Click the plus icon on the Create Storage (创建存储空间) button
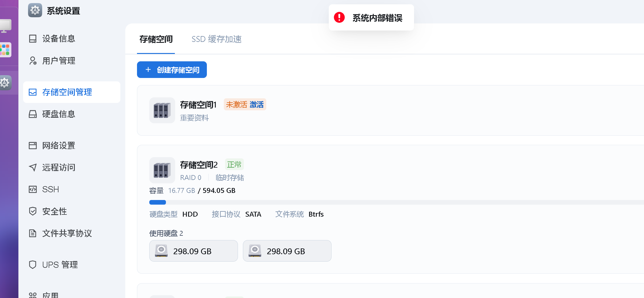The height and width of the screenshot is (298, 644). [x=148, y=70]
